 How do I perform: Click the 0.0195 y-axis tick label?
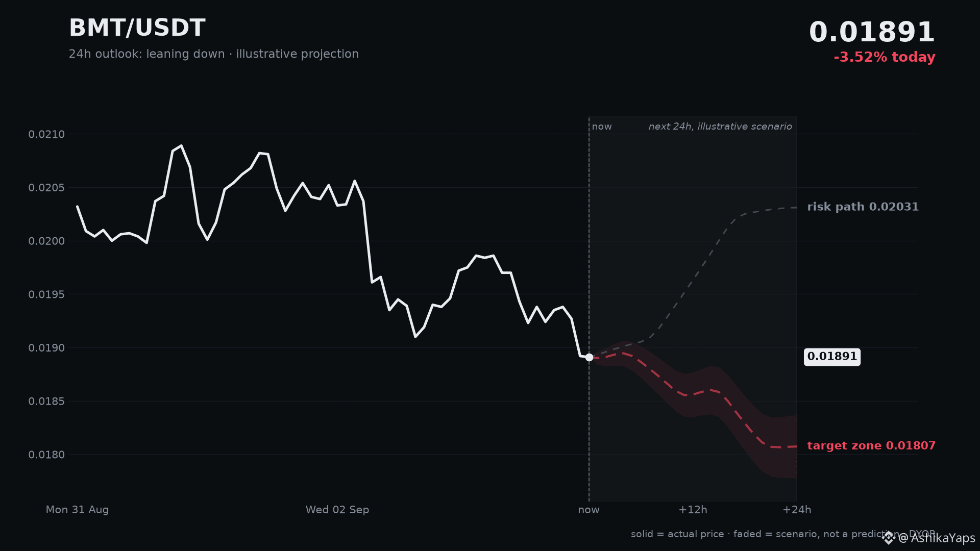tap(46, 294)
